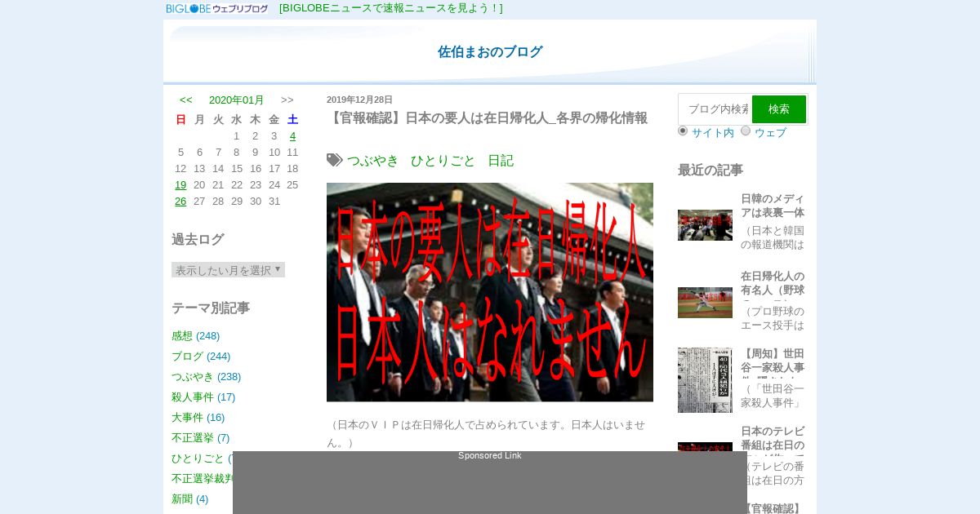This screenshot has width=980, height=514.
Task: Select the 日記 article tag
Action: click(x=501, y=161)
